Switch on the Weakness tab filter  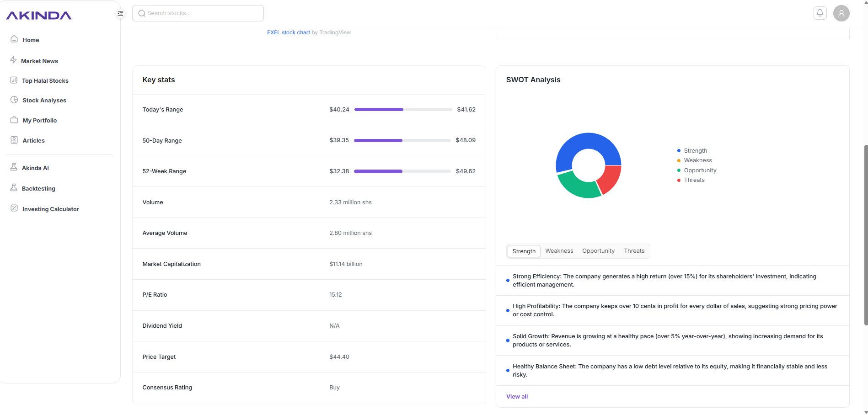coord(559,250)
